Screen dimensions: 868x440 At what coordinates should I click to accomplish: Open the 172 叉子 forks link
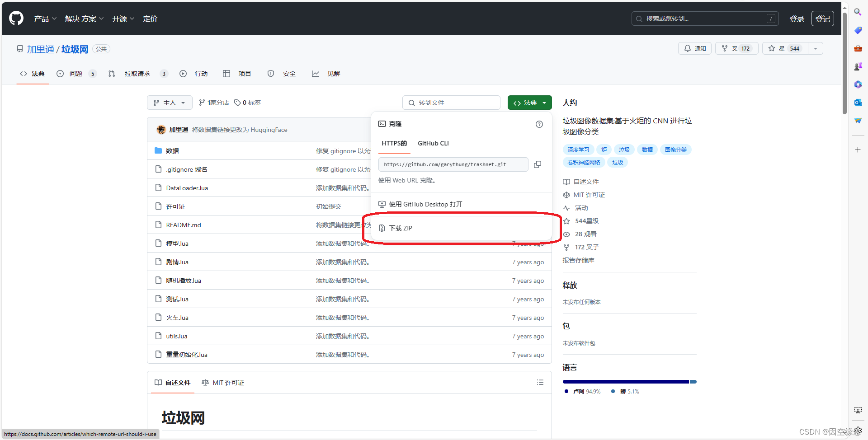click(581, 247)
